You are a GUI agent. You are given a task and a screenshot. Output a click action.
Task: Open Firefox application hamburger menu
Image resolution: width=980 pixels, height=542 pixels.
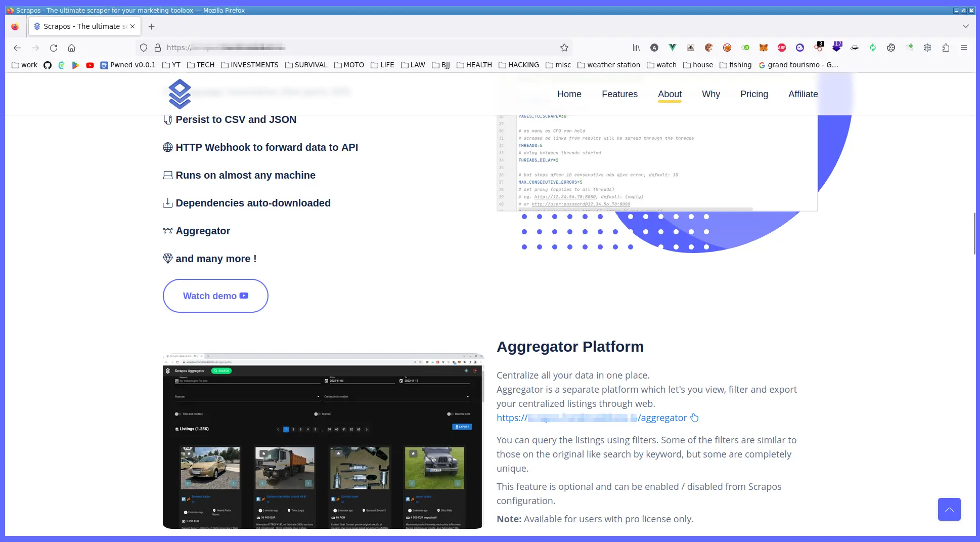coord(964,48)
